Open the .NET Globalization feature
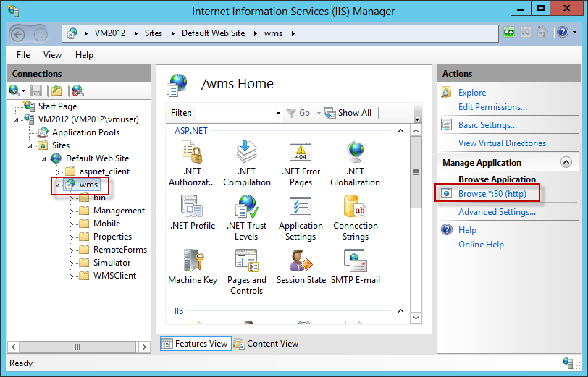Screen dimensions: 588x377 click(x=355, y=152)
